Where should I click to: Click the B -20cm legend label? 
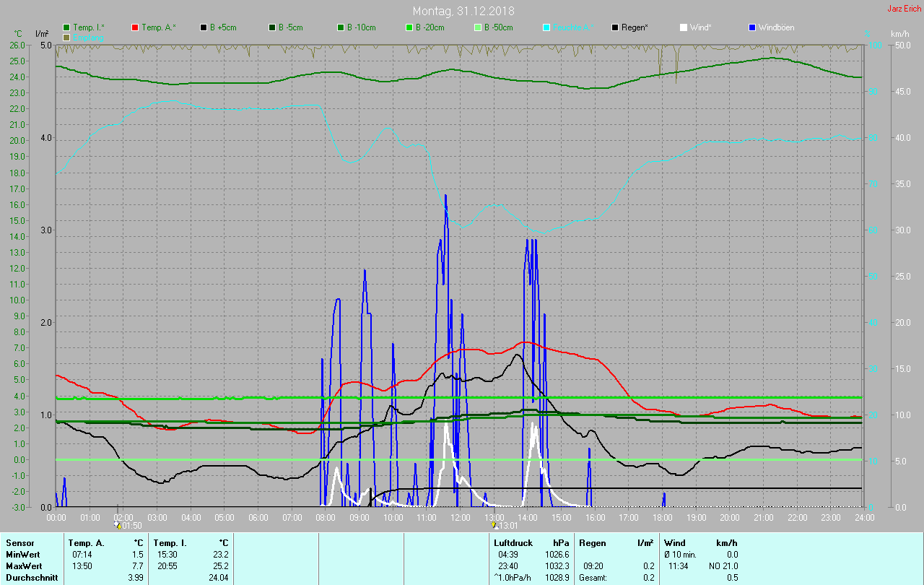pyautogui.click(x=429, y=27)
